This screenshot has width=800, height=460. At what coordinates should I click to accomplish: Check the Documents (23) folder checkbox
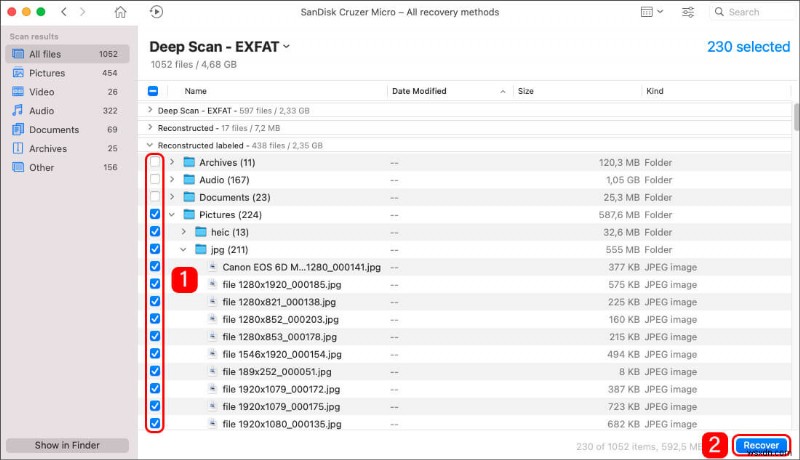click(155, 197)
